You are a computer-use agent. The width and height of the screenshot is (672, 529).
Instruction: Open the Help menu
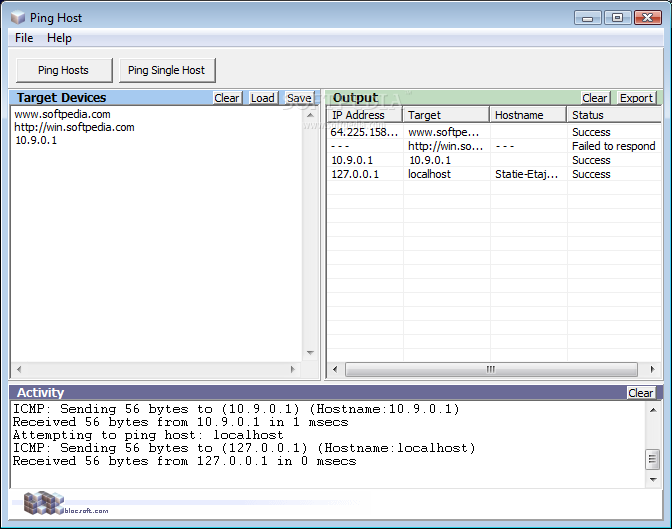(59, 38)
